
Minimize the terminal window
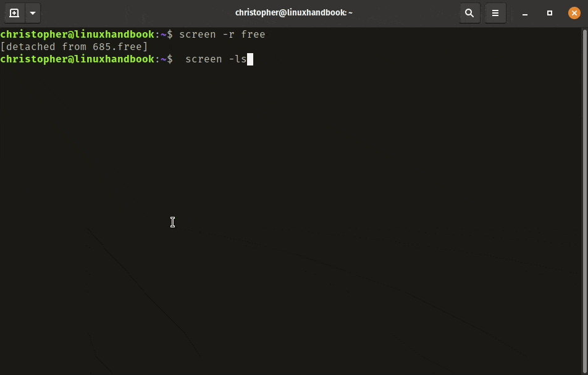(526, 12)
